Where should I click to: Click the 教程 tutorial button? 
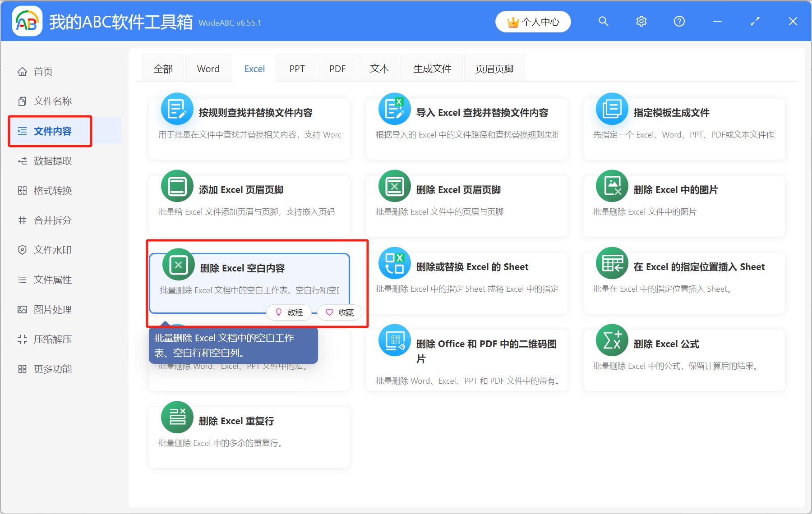(x=289, y=312)
